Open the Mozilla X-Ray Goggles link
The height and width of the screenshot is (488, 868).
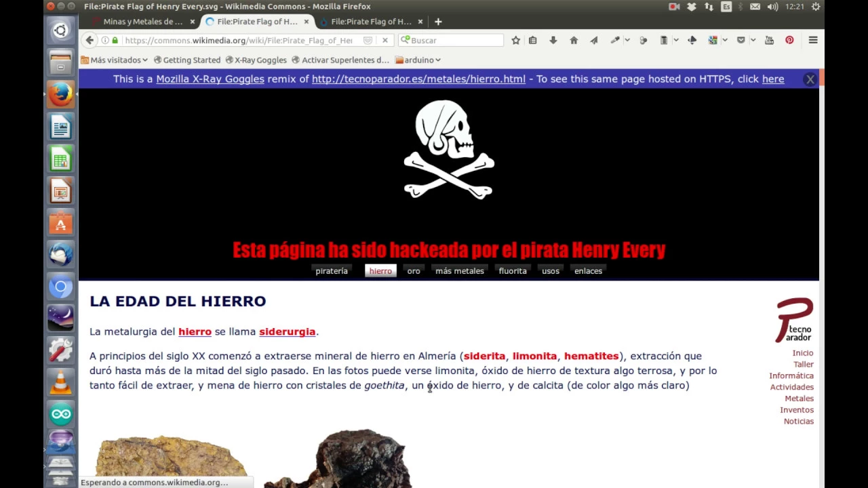[210, 79]
